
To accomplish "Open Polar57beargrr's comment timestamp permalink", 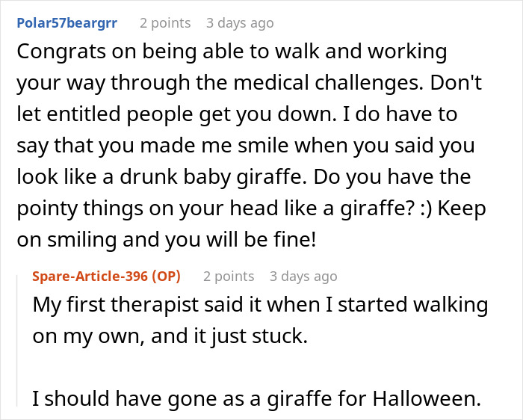I will [241, 23].
